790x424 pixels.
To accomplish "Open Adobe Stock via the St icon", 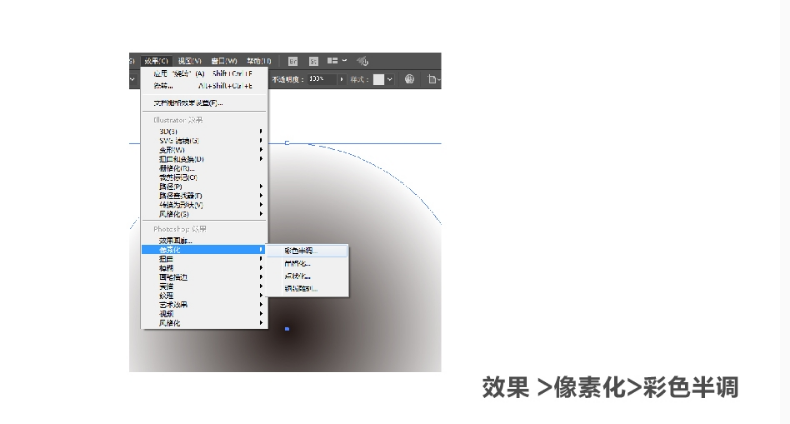I will [313, 61].
